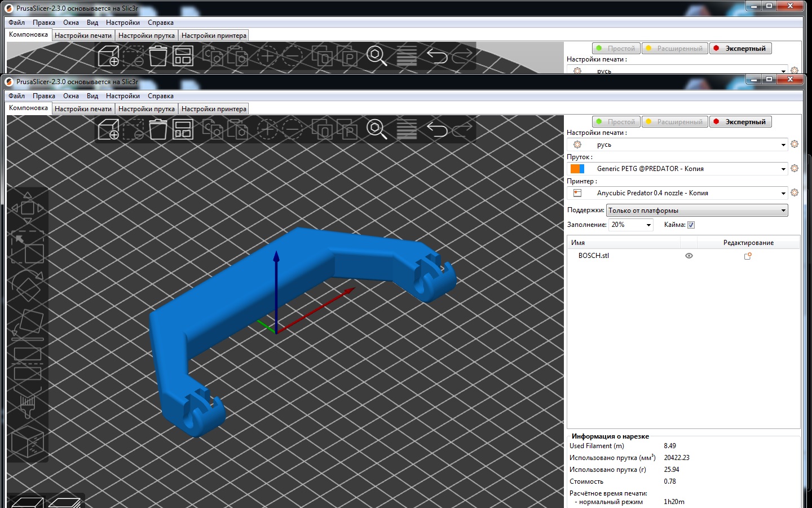Click Search magnifier icon in front window toolbar
The height and width of the screenshot is (508, 812).
(376, 129)
